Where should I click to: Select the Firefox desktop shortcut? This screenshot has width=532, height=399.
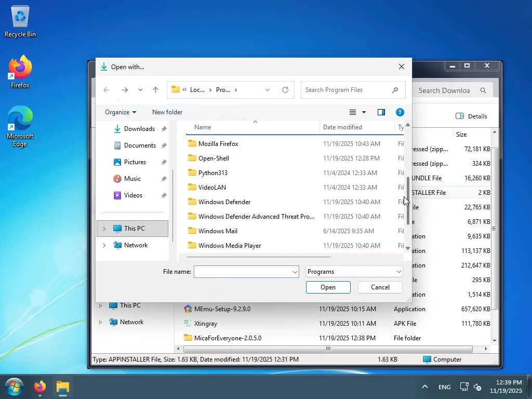[20, 72]
